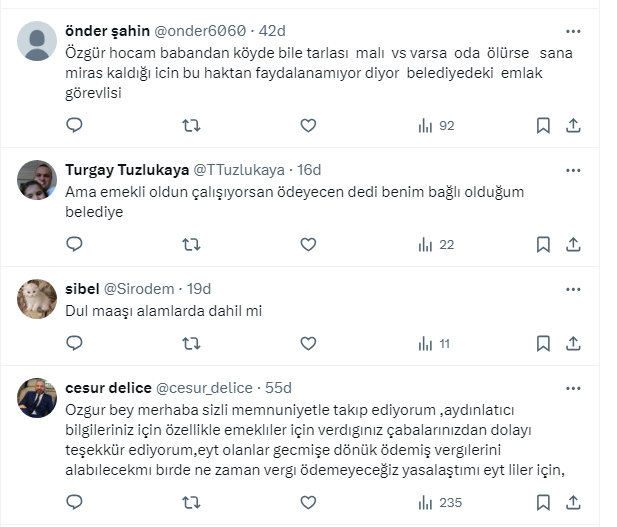617x527 pixels.
Task: Retweet Turgay Tuzlukaya's post
Action: click(x=191, y=244)
